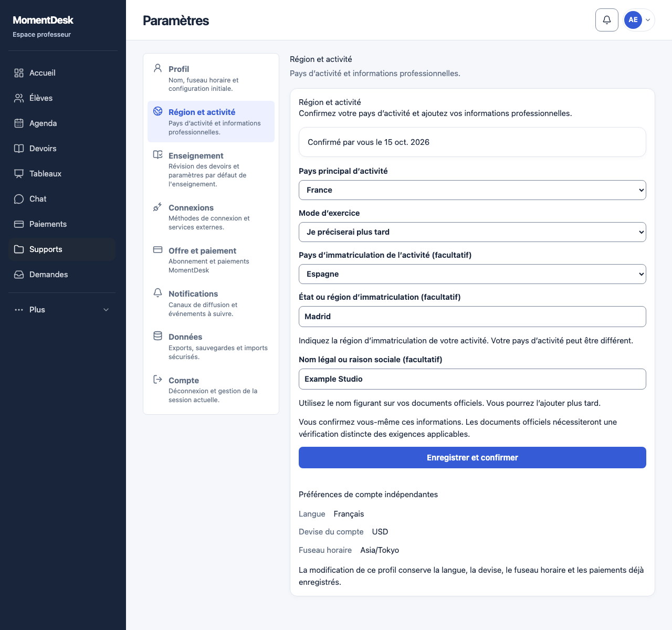Click the Espace professeur subtitle
The image size is (672, 630).
tap(41, 35)
